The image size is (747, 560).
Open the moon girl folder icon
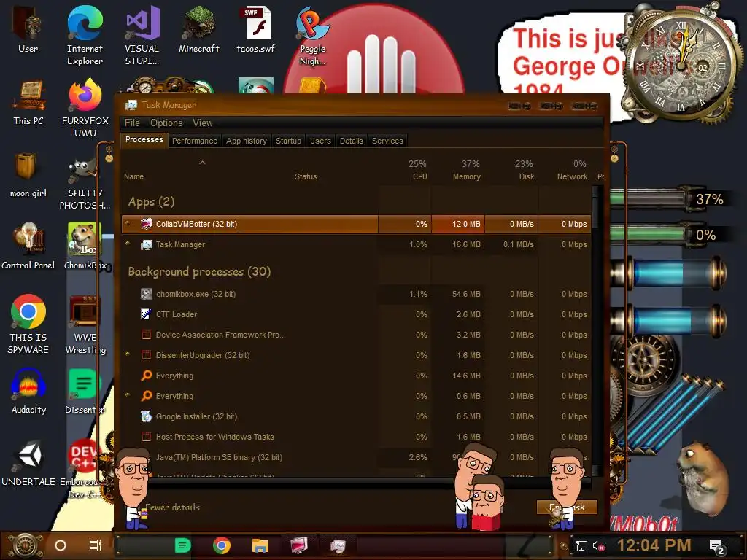[x=28, y=175]
